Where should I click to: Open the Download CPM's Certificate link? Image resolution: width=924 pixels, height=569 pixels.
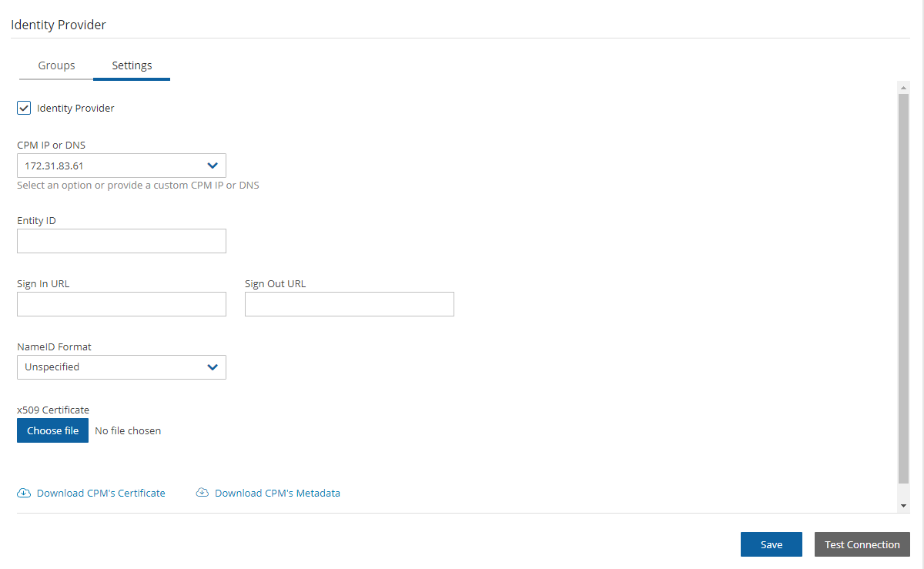coord(101,493)
